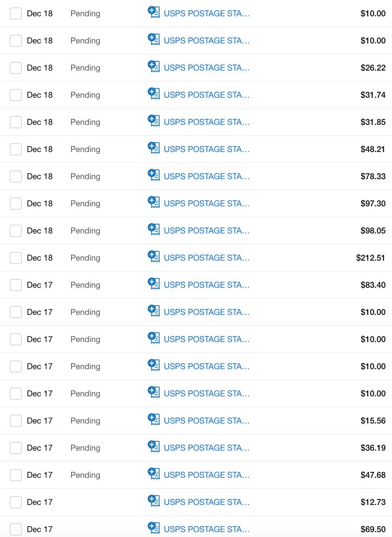Click the receipt icon on the $83.40 row
Screen dimensions: 392x537
(x=154, y=283)
